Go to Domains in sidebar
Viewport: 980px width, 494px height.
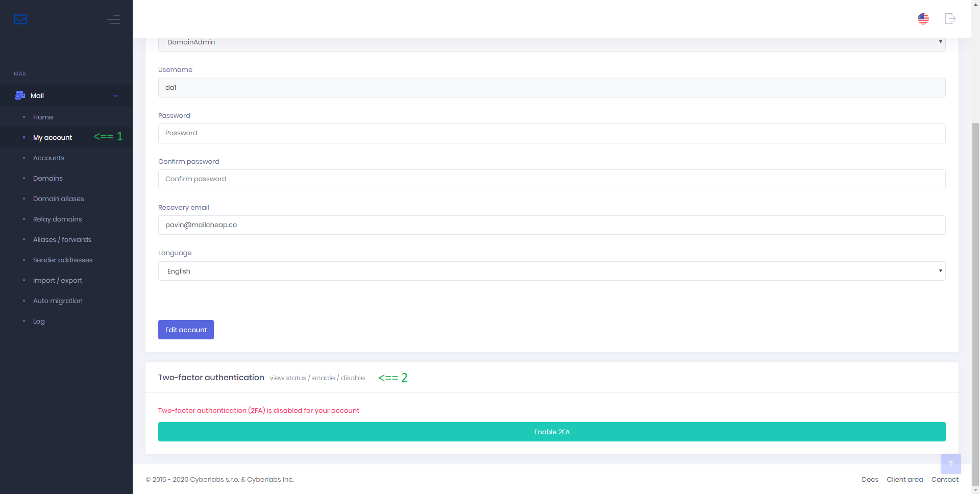[x=48, y=179]
